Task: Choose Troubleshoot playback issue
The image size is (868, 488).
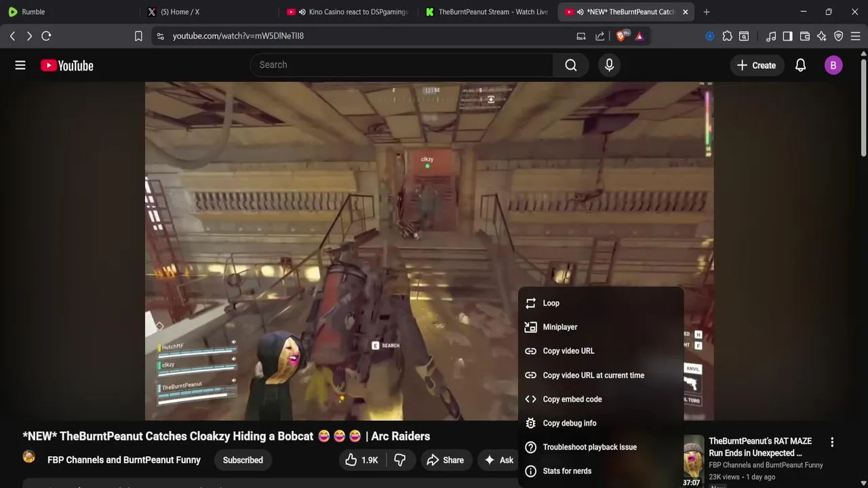Action: click(601, 447)
